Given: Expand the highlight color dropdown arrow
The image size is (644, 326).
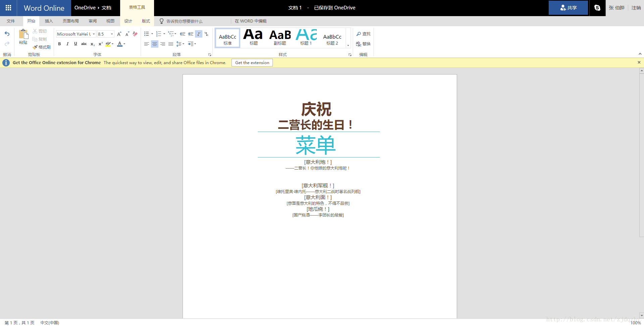Looking at the screenshot, I should [113, 44].
